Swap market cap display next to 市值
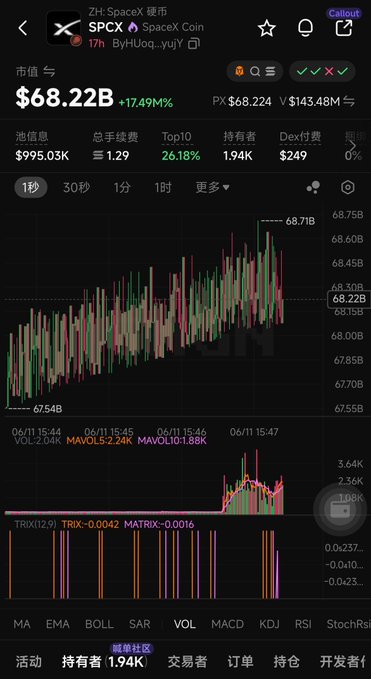 click(x=49, y=72)
